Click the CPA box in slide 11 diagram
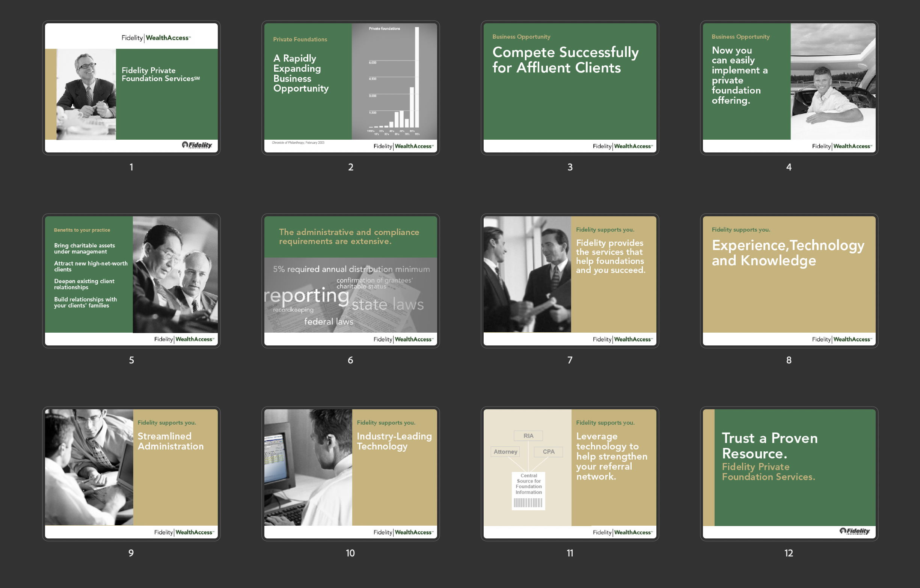Image resolution: width=920 pixels, height=588 pixels. 548,452
